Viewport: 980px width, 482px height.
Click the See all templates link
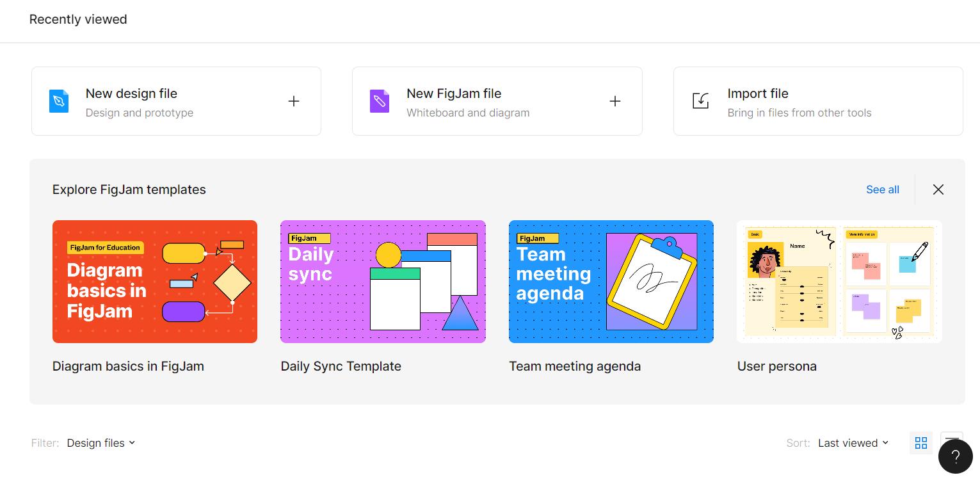[882, 189]
